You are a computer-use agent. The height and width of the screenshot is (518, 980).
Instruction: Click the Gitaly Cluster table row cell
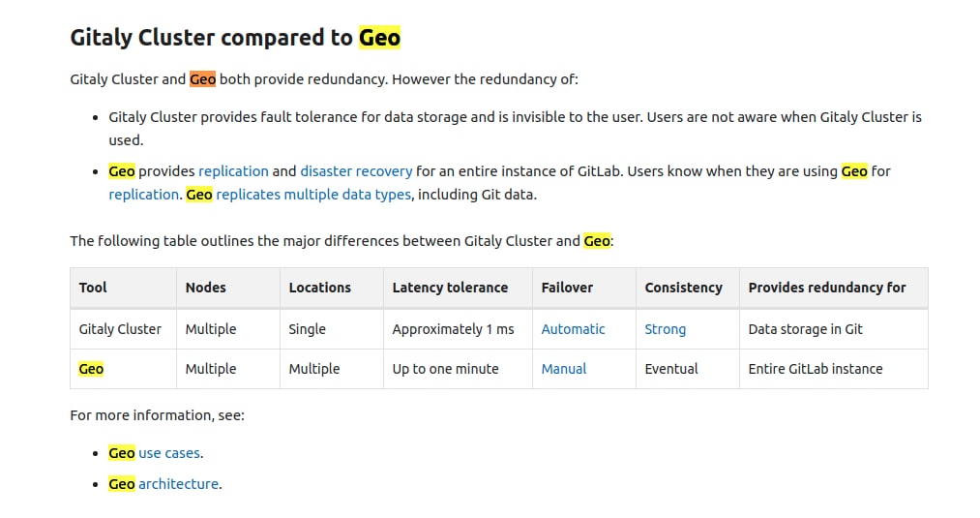click(x=123, y=329)
